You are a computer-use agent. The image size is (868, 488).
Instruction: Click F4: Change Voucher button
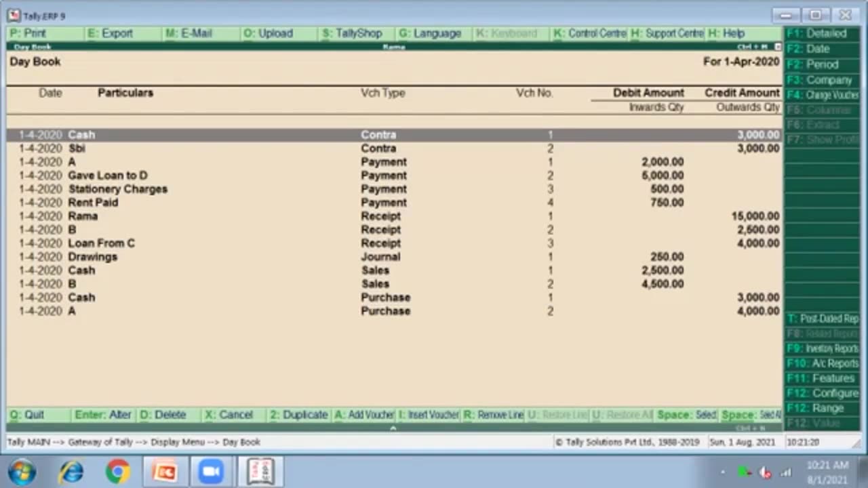tap(822, 96)
